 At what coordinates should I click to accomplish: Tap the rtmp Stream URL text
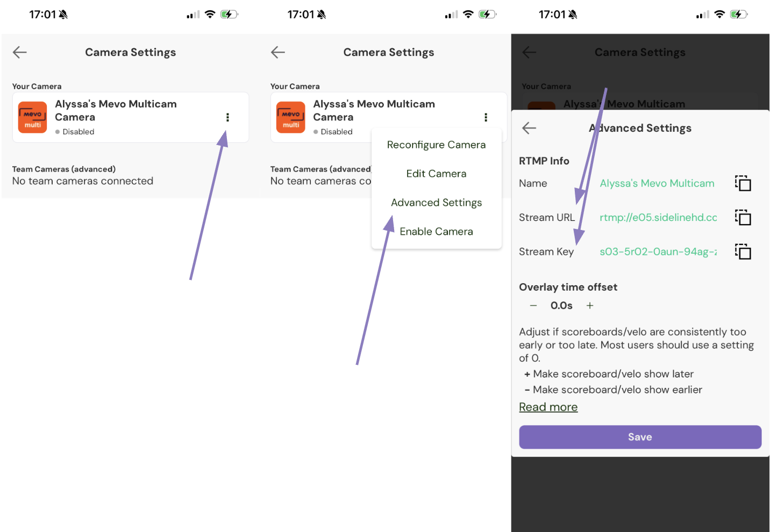coord(658,218)
